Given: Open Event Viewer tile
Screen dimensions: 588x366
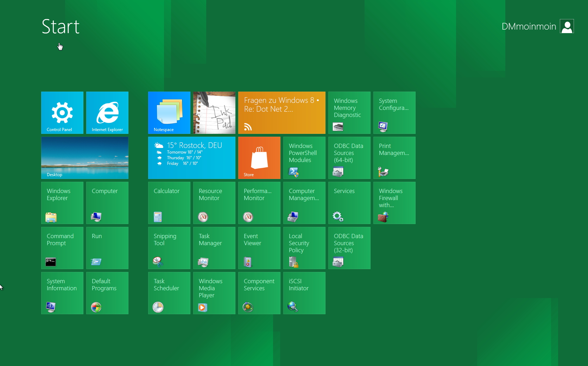Looking at the screenshot, I should pyautogui.click(x=259, y=248).
